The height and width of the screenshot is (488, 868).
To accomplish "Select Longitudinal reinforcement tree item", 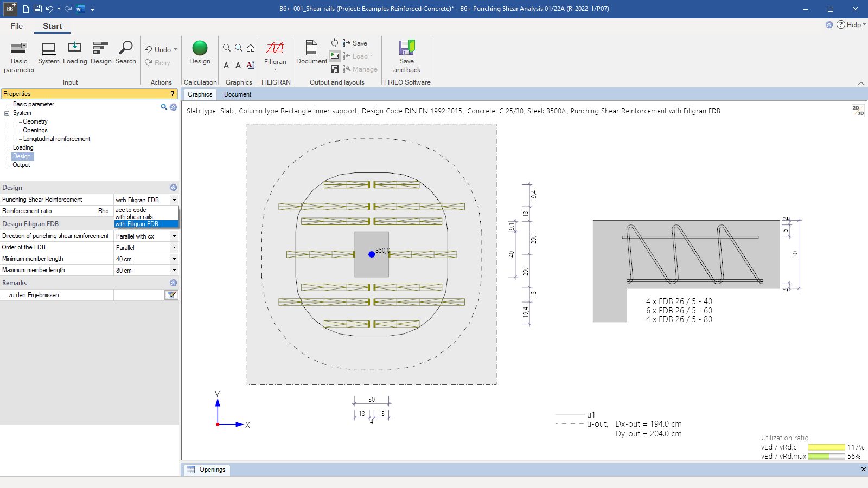I will pyautogui.click(x=56, y=139).
